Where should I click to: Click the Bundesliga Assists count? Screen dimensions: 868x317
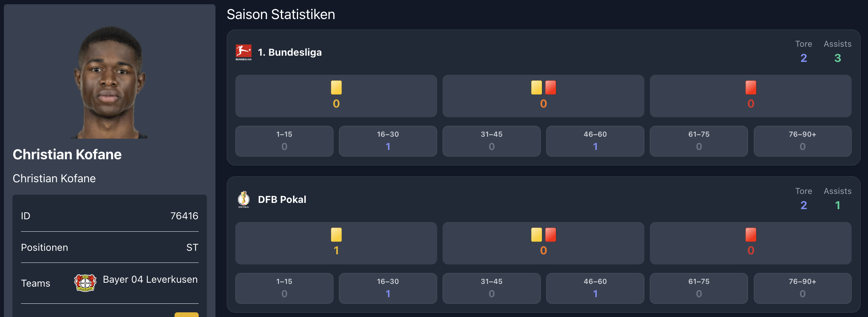pyautogui.click(x=838, y=58)
